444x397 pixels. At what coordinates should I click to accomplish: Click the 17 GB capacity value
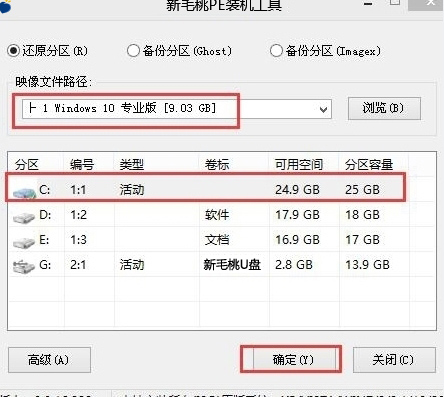[x=362, y=240]
